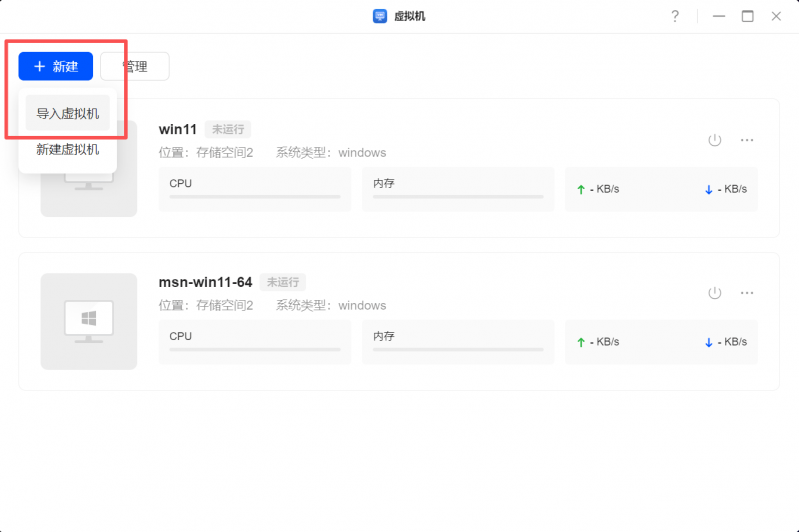The height and width of the screenshot is (532, 799).
Task: Click the msn-win11-64 Windows monitor thumbnail
Action: pos(89,321)
